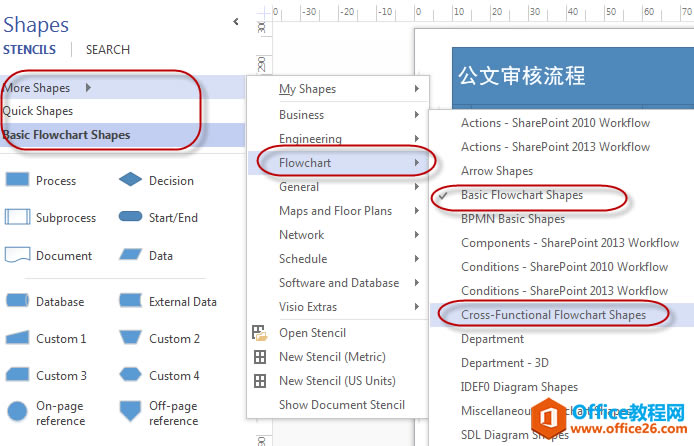Open the Visio Extras menu item

(x=338, y=306)
